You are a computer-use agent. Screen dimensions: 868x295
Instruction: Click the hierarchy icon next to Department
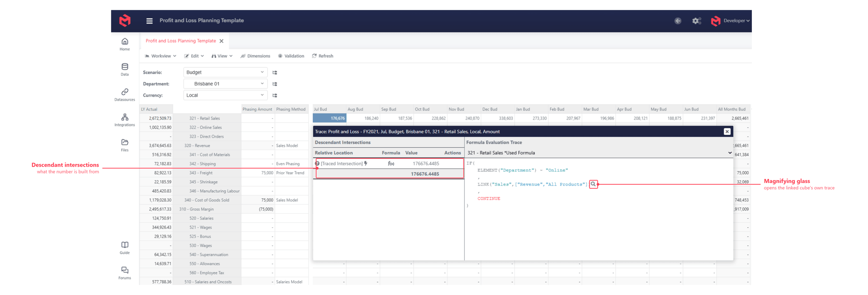pyautogui.click(x=275, y=84)
